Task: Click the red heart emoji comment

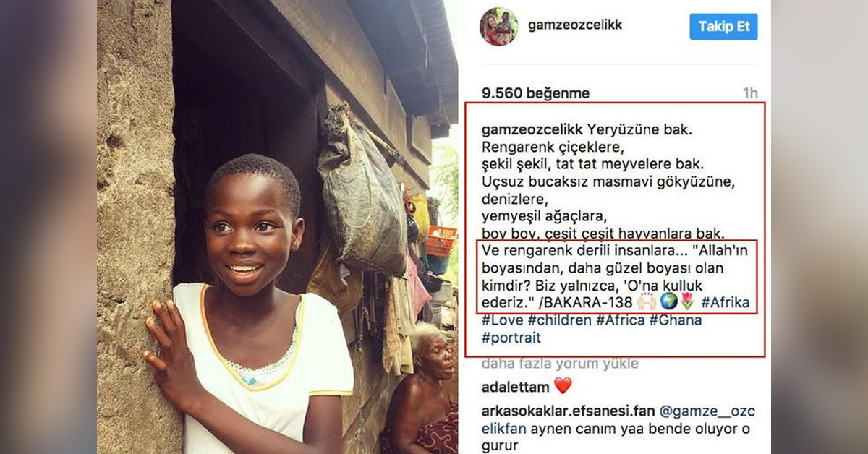Action: [563, 387]
